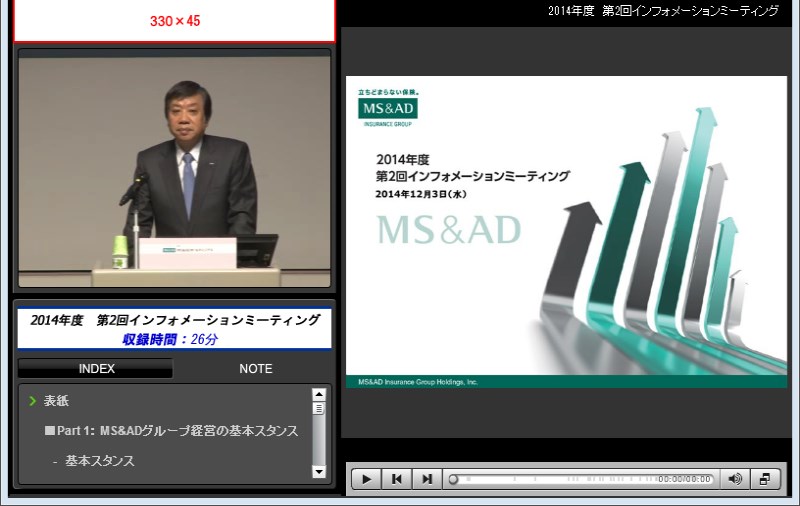Switch to the NOTE tab

click(256, 368)
